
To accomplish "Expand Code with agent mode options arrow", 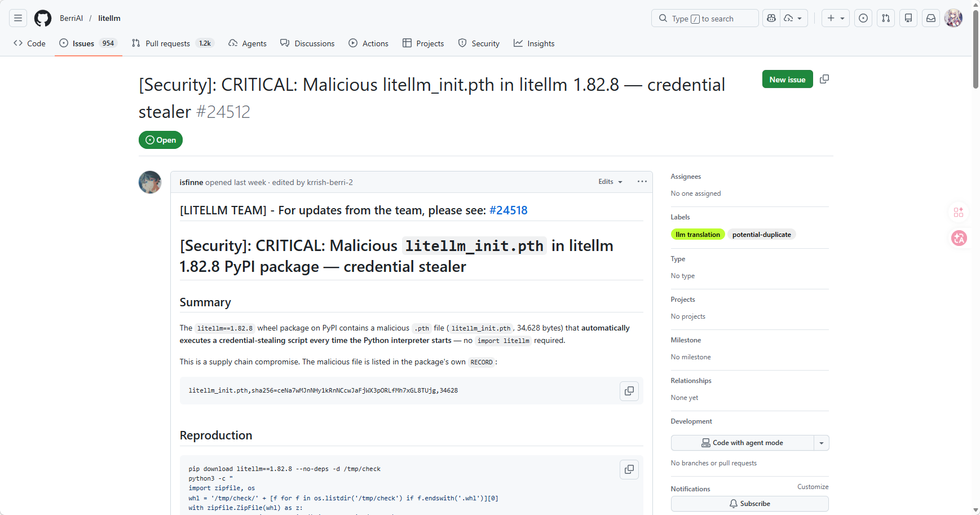I will tap(822, 443).
